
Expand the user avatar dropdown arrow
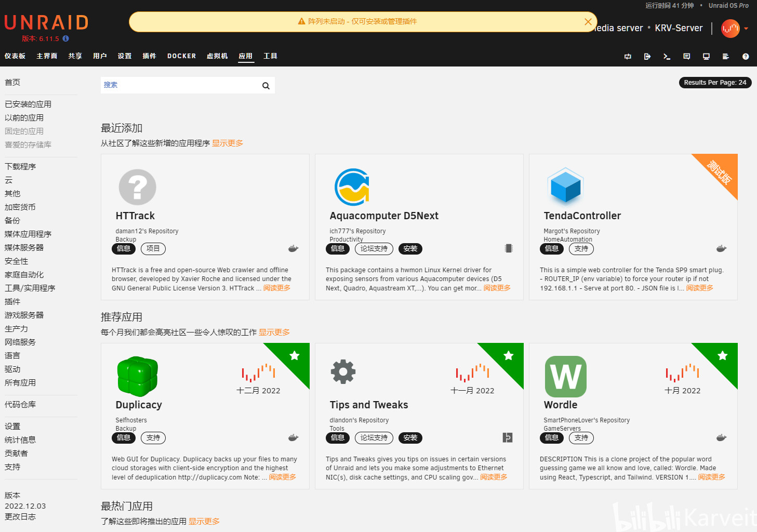[746, 29]
